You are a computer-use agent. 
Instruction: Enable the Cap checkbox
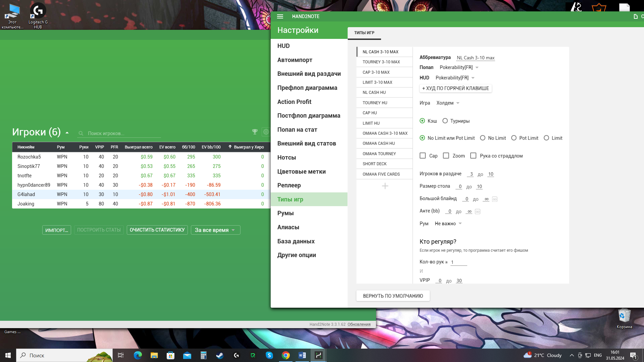[x=423, y=156]
